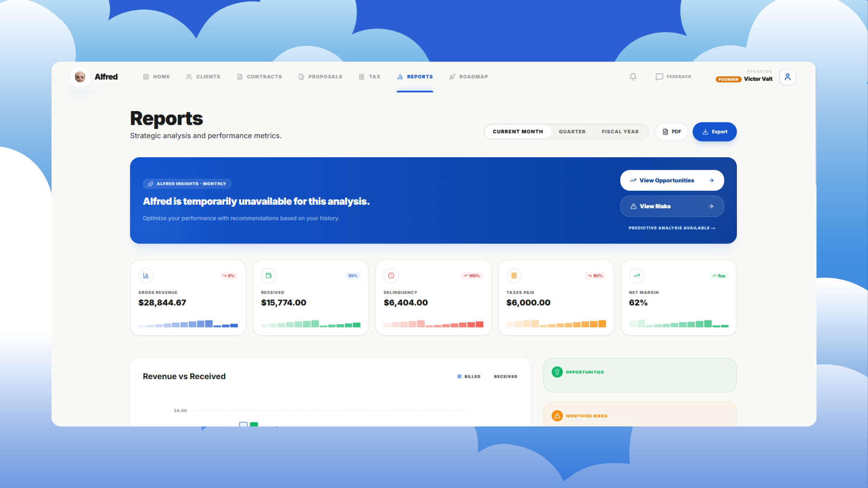Switch period to Quarter

572,131
